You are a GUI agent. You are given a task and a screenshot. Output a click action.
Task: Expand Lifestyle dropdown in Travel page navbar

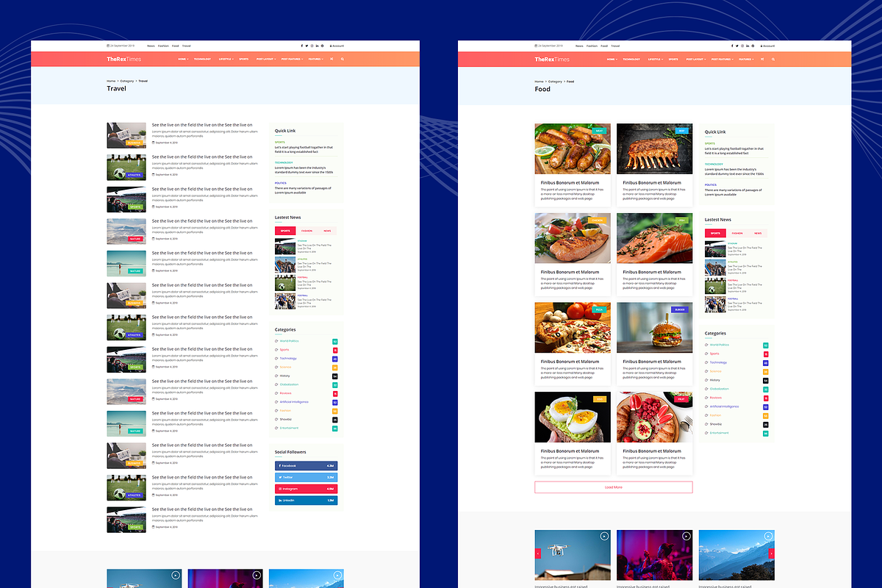(x=226, y=59)
